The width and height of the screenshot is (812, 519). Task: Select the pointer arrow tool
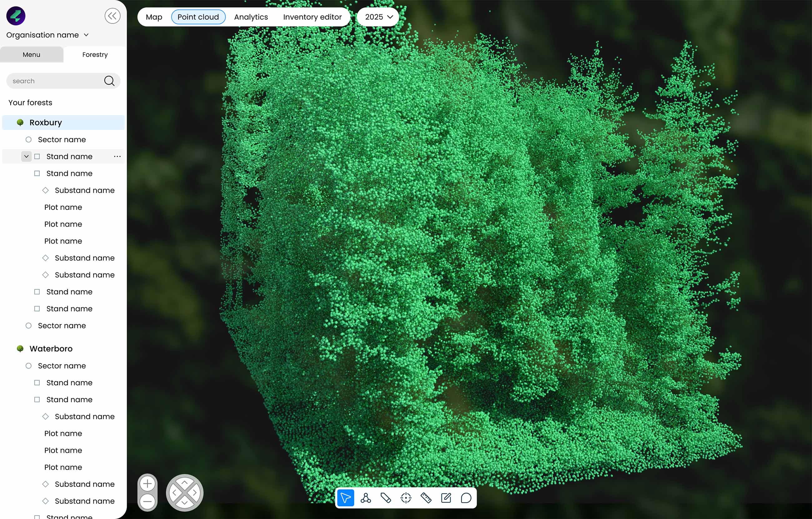(345, 498)
